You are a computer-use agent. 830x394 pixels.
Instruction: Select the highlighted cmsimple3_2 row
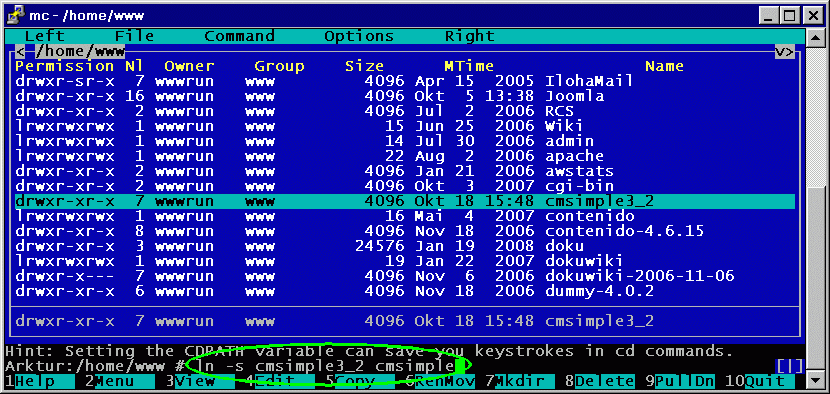click(405, 201)
